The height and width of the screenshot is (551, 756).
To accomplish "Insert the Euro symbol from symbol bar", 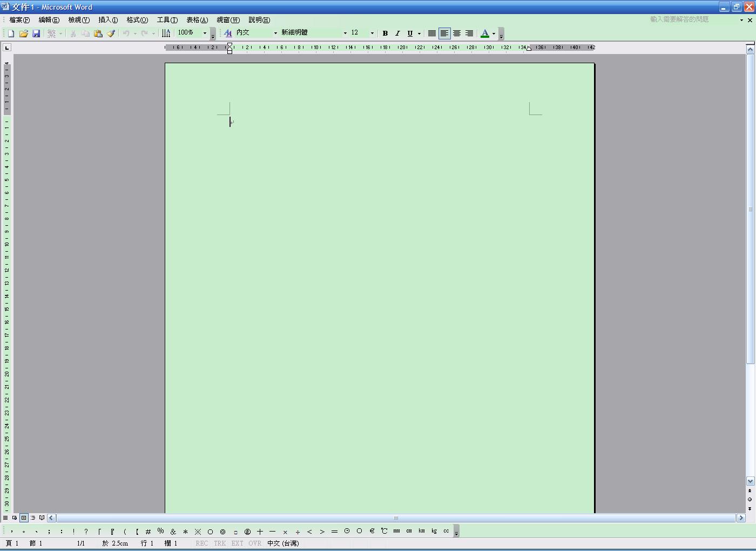I will click(x=372, y=532).
